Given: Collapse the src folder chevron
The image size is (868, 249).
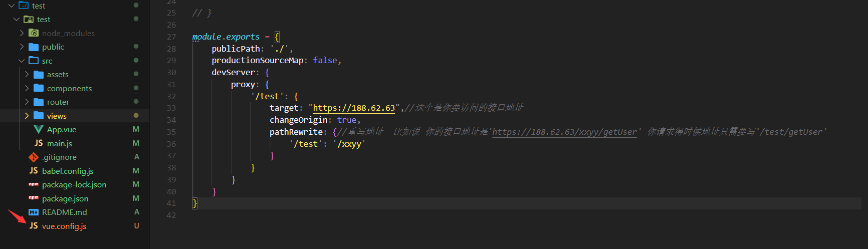Looking at the screenshot, I should [22, 61].
